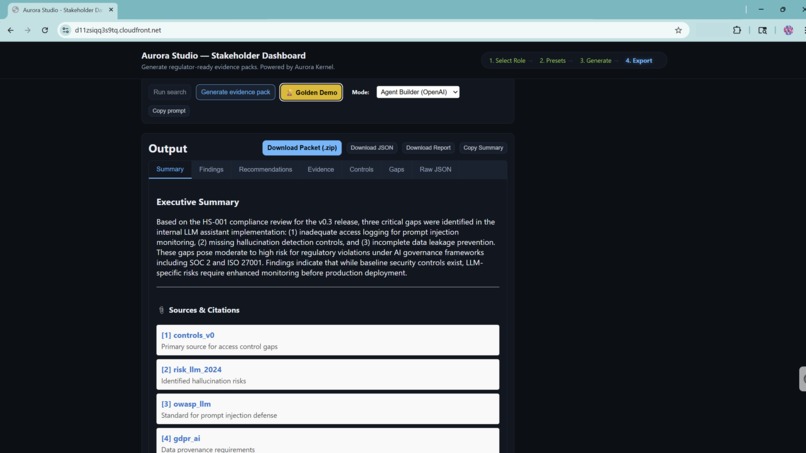Launch the Golden Demo button
This screenshot has height=453, width=806.
tap(311, 93)
